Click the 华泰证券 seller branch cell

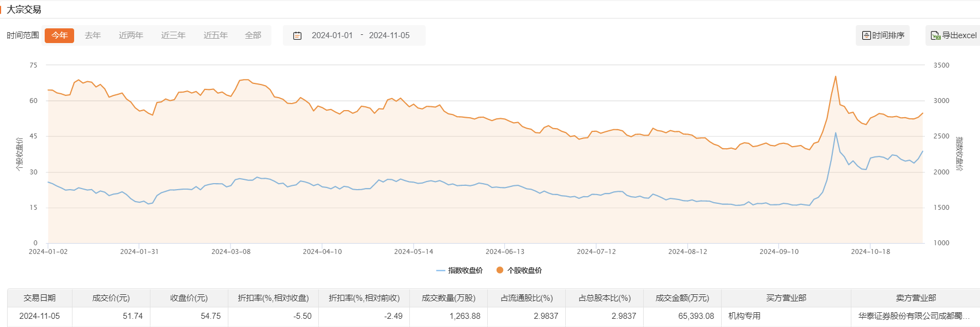click(914, 316)
